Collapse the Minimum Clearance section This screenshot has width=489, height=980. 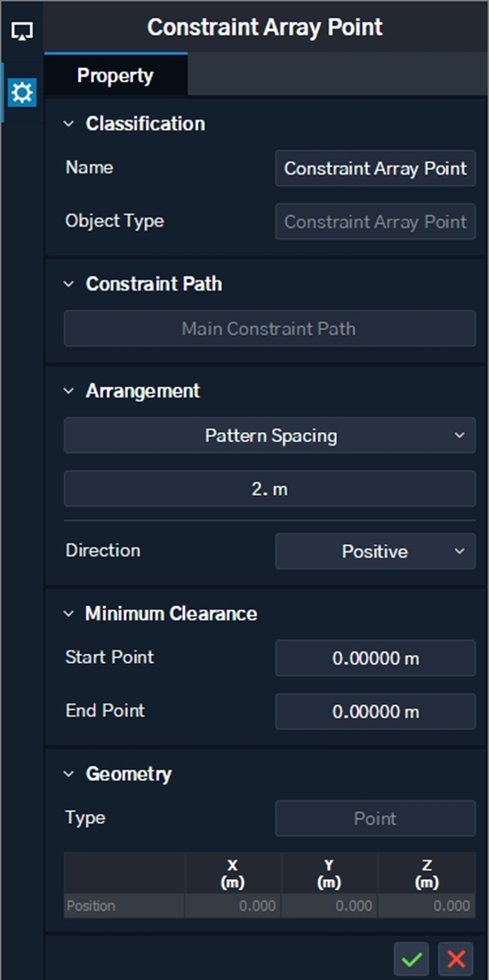[69, 614]
